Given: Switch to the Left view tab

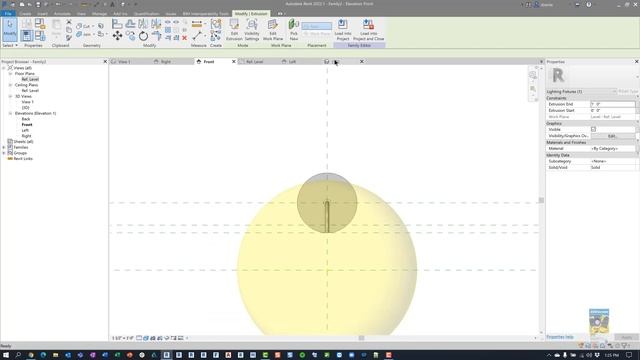Looking at the screenshot, I should 292,62.
